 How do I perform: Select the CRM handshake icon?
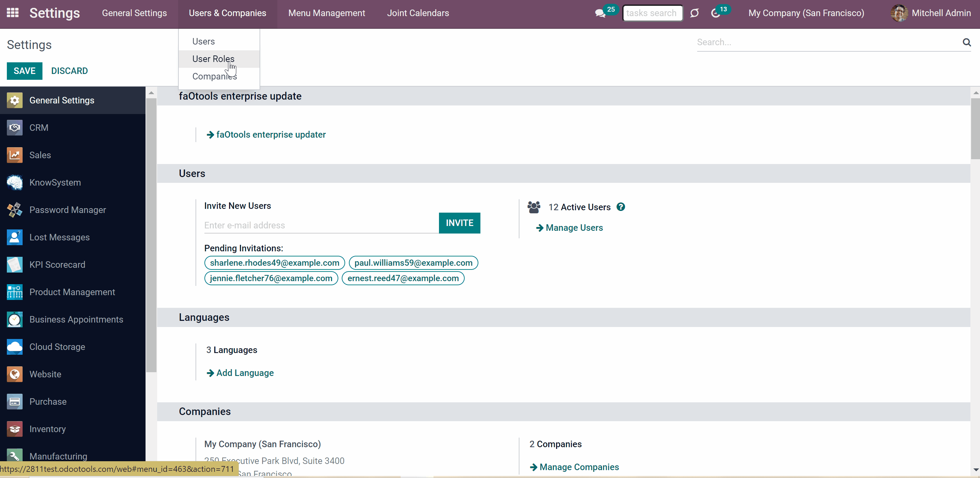point(14,128)
